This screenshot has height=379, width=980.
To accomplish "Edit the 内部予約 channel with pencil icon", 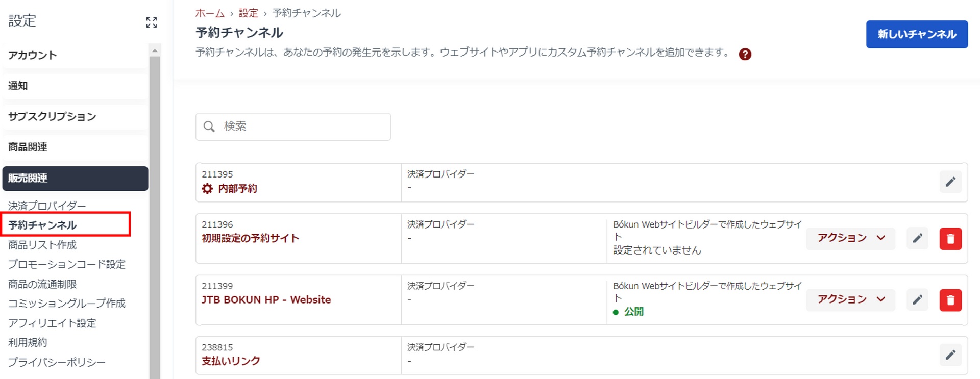I will (x=950, y=182).
